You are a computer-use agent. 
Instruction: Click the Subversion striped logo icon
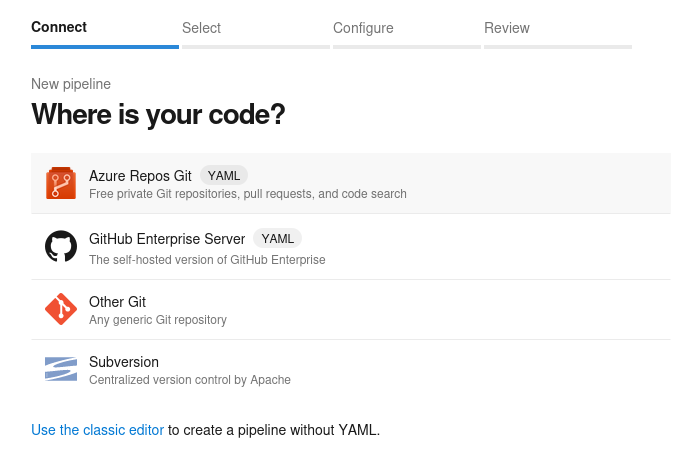61,369
